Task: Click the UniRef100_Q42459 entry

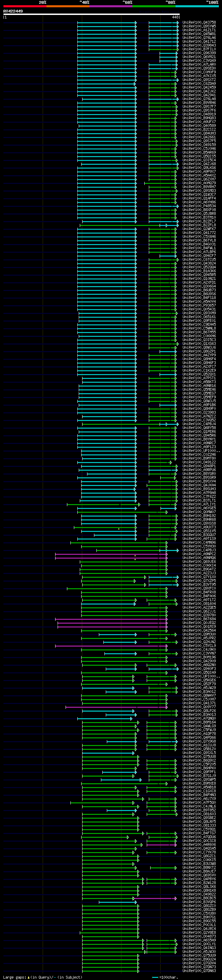Action: (x=199, y=88)
